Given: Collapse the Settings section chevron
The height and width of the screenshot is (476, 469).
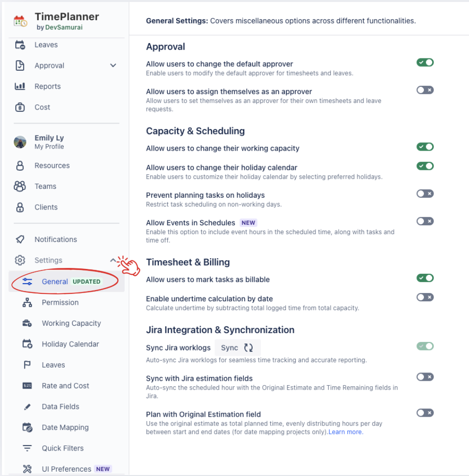Looking at the screenshot, I should [x=113, y=260].
